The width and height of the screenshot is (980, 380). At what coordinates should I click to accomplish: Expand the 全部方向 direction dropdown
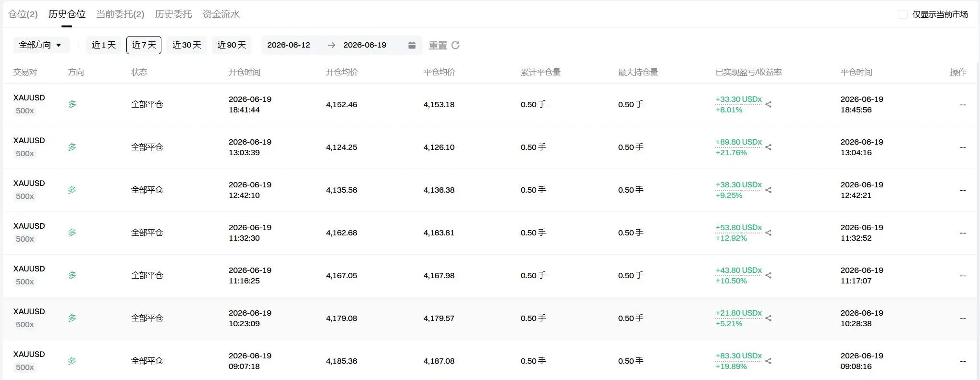click(41, 45)
